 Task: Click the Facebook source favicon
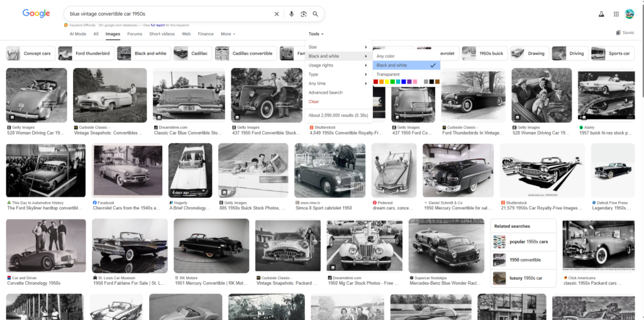tap(95, 203)
